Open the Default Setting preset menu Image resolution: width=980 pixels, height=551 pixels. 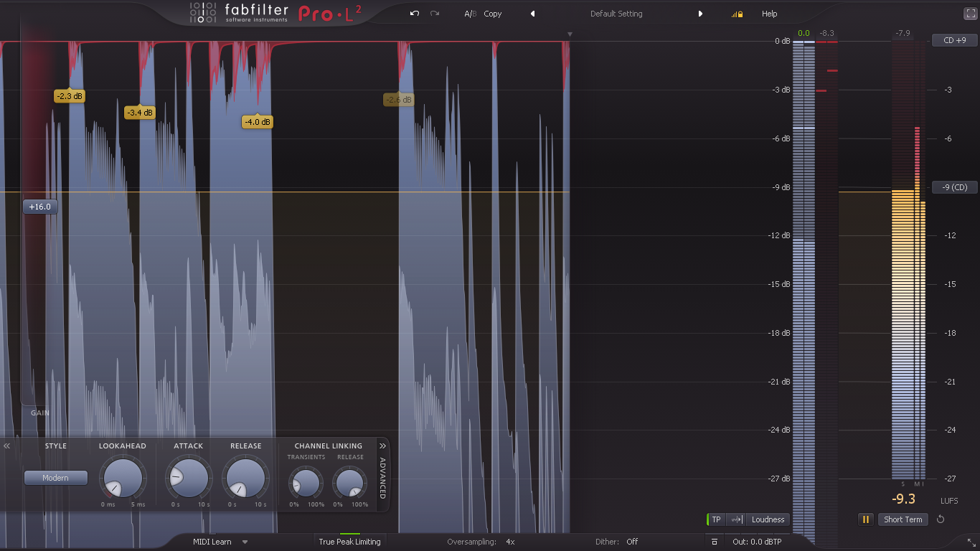(x=616, y=14)
